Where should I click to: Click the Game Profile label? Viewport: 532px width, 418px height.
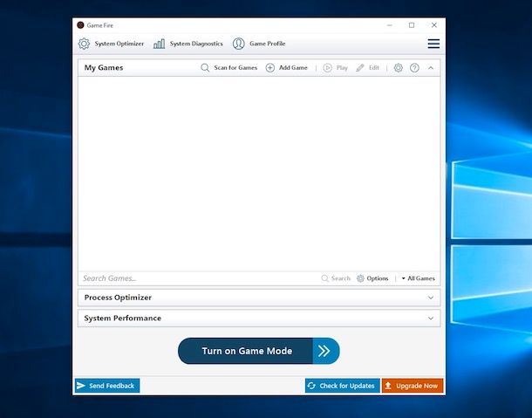(268, 44)
